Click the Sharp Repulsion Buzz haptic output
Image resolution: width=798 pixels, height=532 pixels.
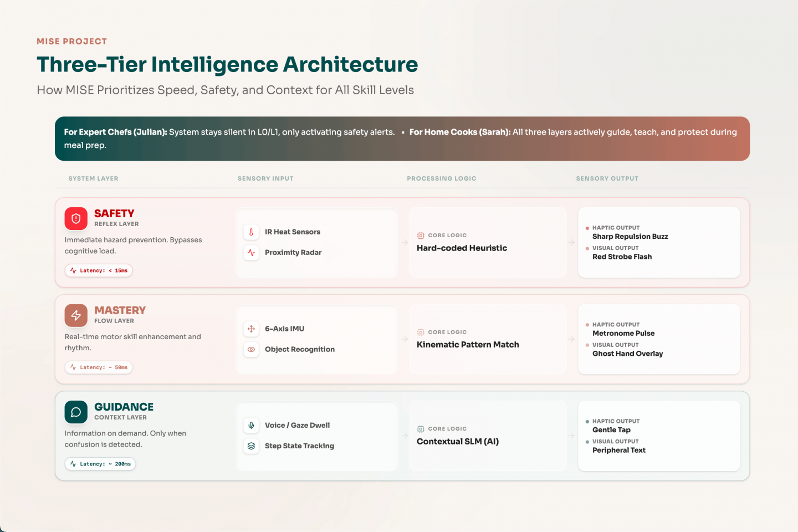pyautogui.click(x=630, y=237)
